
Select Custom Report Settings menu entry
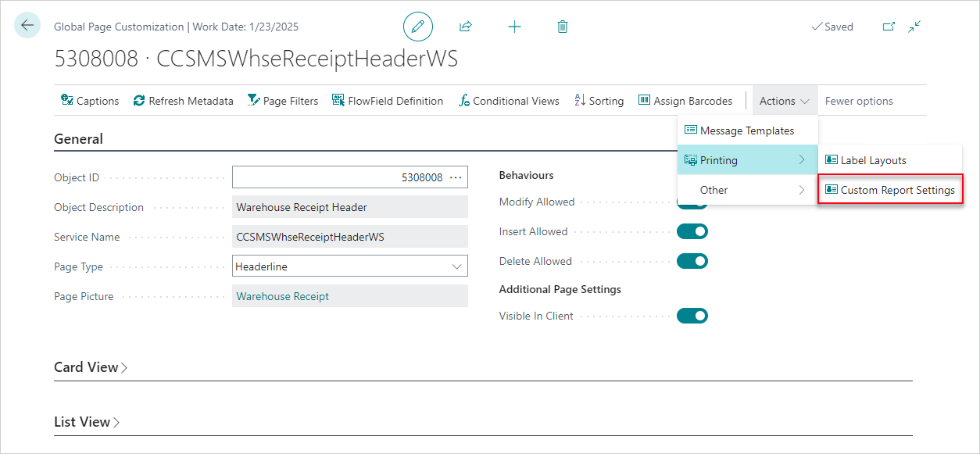tap(890, 189)
